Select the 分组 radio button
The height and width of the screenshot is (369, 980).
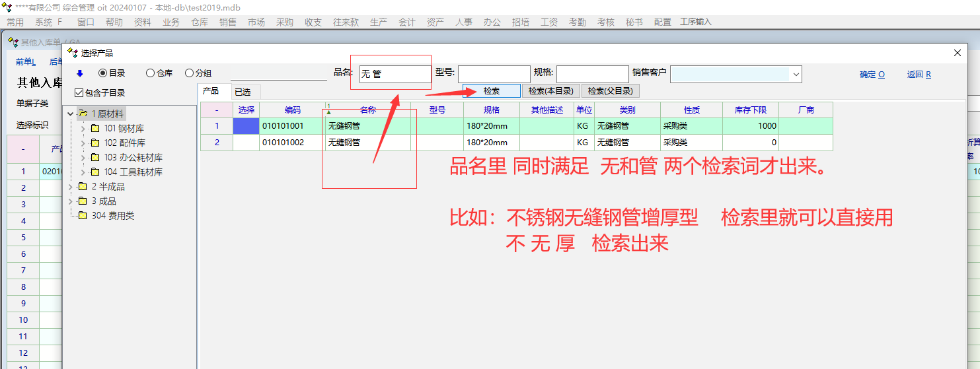pos(189,73)
